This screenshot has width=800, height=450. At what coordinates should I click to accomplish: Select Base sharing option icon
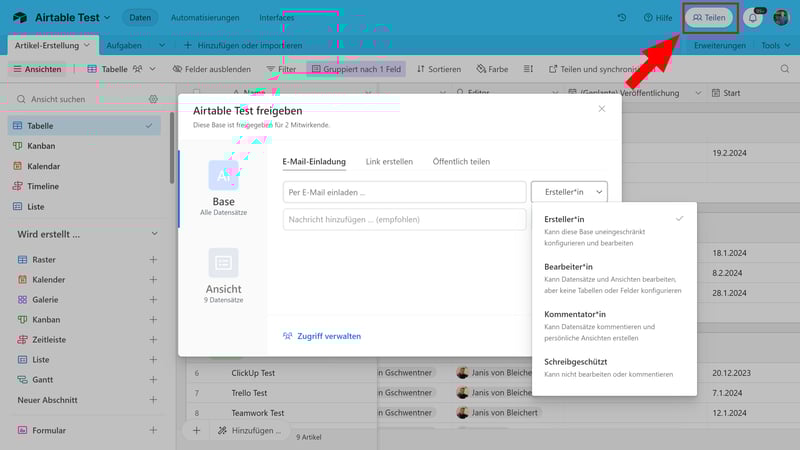(x=223, y=175)
